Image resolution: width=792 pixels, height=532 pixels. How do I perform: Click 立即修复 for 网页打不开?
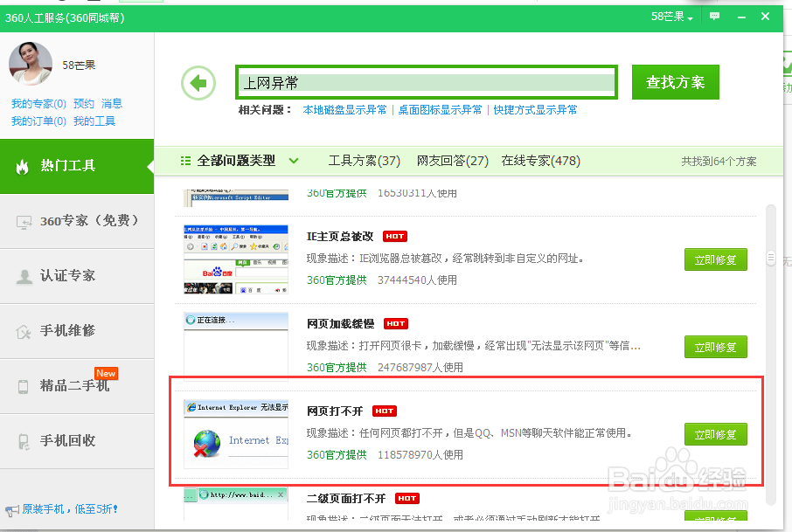point(715,434)
